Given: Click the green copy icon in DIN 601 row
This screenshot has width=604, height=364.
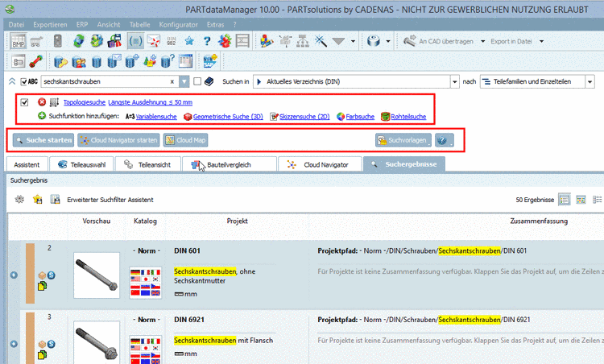Looking at the screenshot, I should click(42, 286).
